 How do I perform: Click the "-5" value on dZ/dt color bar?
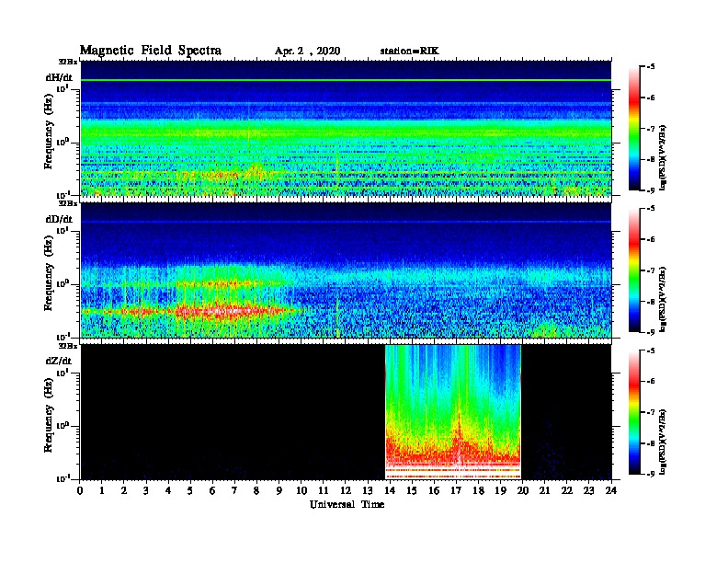(x=651, y=350)
